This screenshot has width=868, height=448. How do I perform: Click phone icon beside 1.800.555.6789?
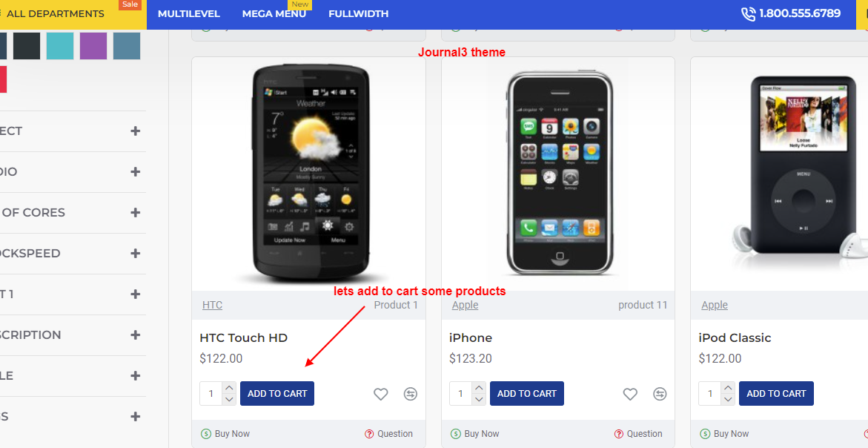click(748, 14)
